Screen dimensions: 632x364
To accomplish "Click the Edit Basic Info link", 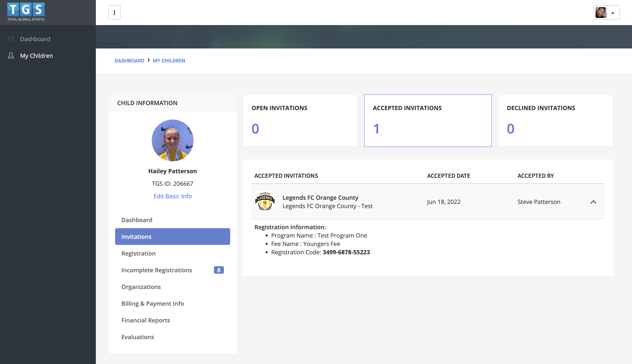I will [172, 196].
